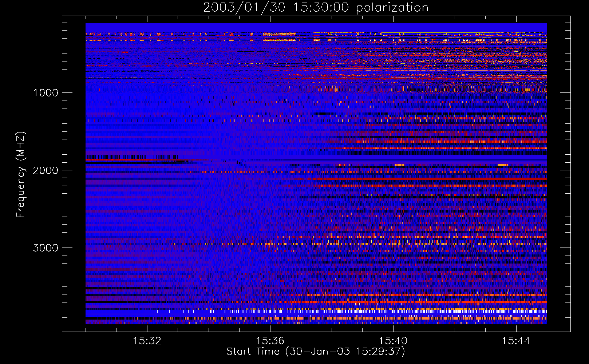Click the 3000 frequency tick label
Image resolution: width=589 pixels, height=364 pixels.
(x=46, y=248)
